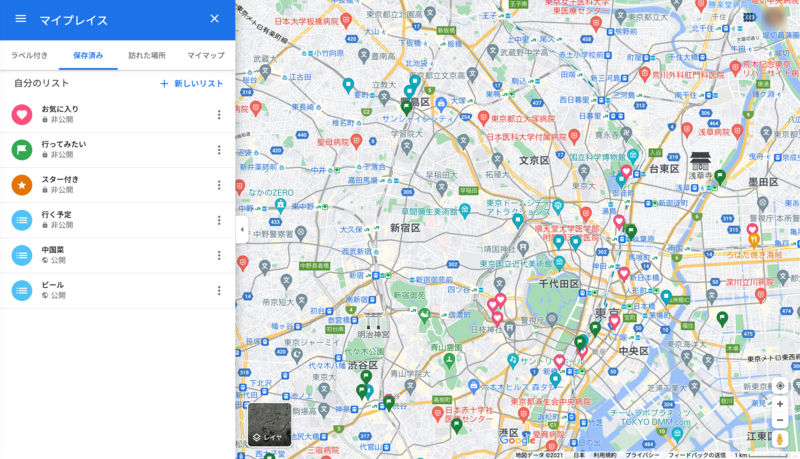Click the pink heart お気に入り icon
The image size is (800, 459).
[22, 115]
